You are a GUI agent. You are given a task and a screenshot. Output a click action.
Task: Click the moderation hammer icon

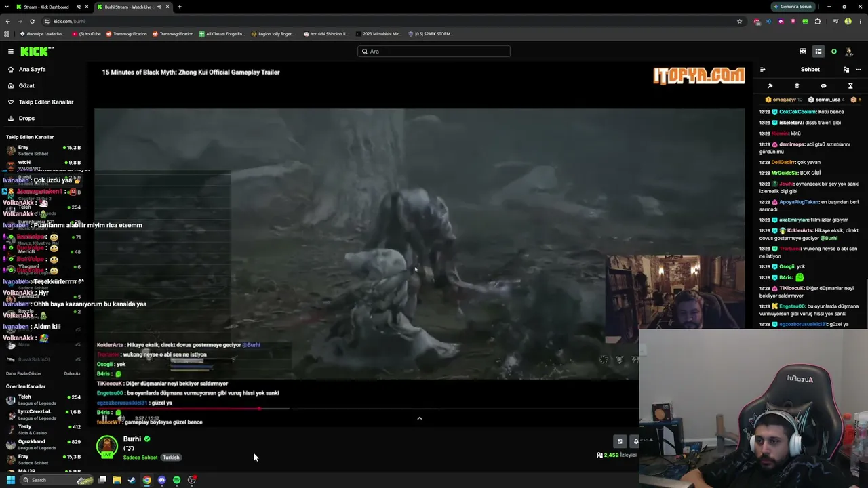pos(770,86)
